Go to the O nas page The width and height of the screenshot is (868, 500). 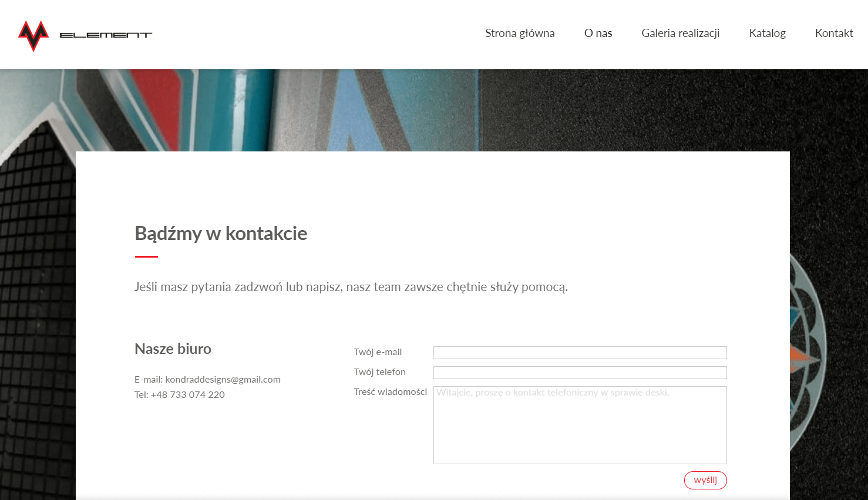tap(598, 33)
